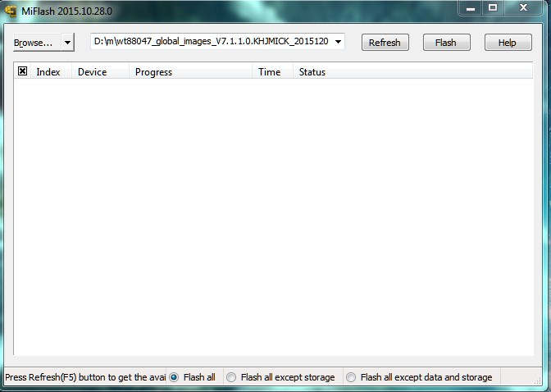Open the dropdown arrow beside Browse
Viewport: 551px width, 392px height.
click(67, 42)
